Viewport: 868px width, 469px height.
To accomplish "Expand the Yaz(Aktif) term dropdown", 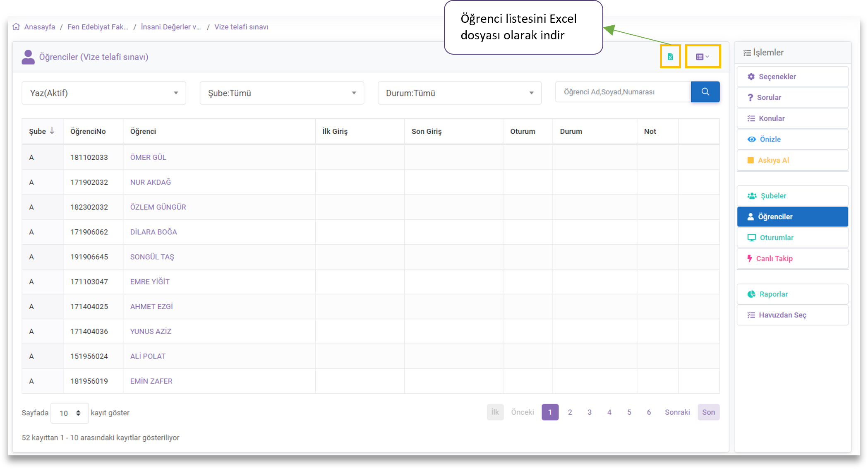I will [x=103, y=93].
